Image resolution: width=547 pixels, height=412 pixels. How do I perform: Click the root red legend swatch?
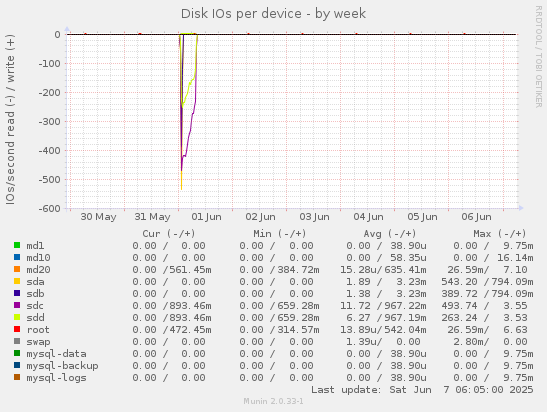(17, 329)
